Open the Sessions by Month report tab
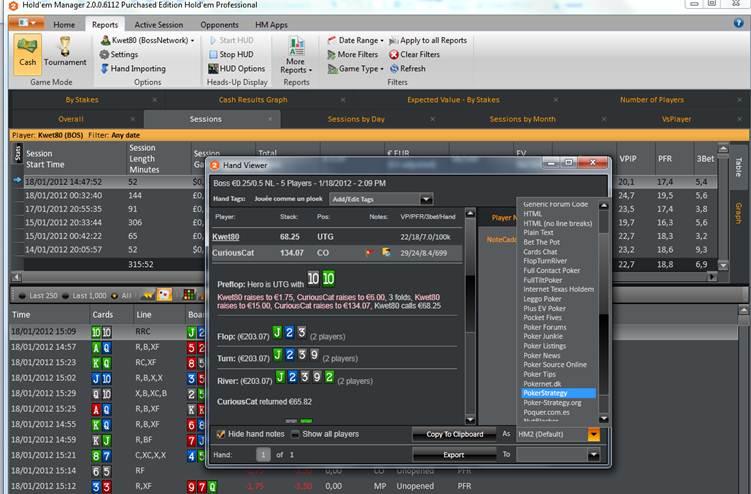Viewport: 751px width, 494px height. [523, 119]
